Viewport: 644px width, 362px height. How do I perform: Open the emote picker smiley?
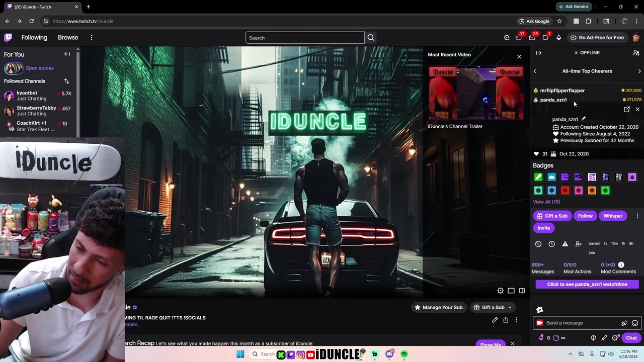pos(635,323)
